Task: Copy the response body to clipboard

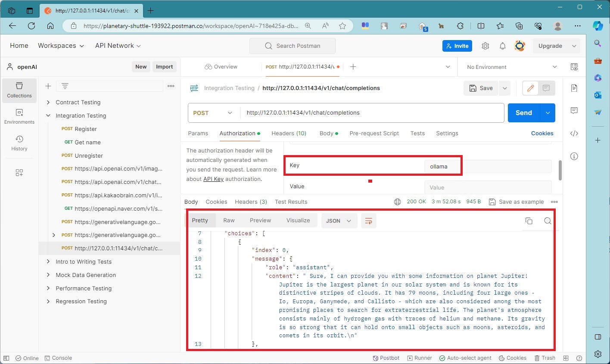Action: [529, 221]
